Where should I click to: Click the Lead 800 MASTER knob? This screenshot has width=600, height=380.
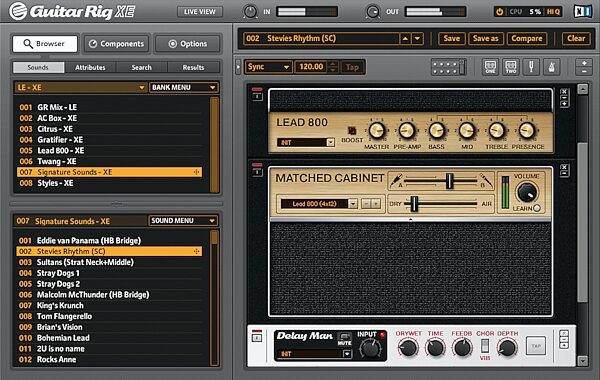[377, 130]
